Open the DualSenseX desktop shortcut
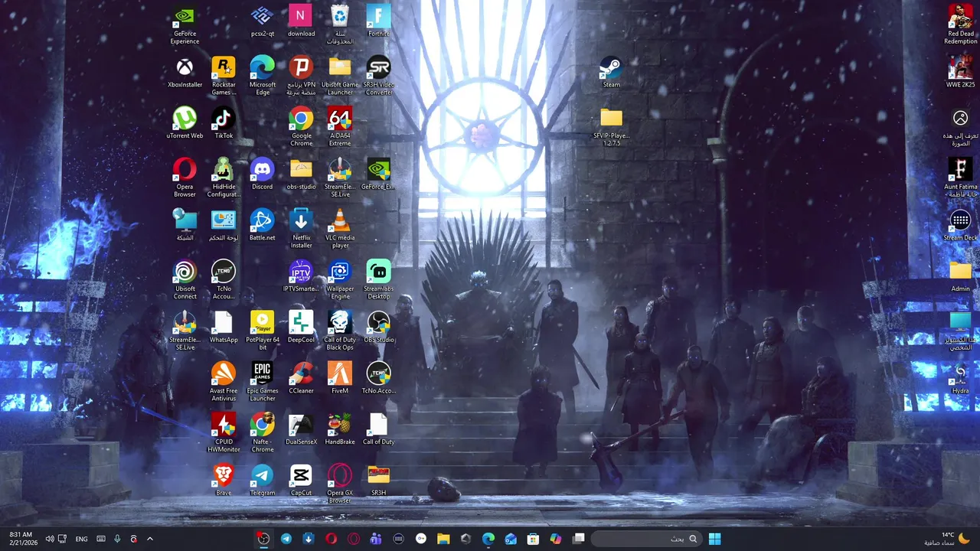 click(x=301, y=429)
